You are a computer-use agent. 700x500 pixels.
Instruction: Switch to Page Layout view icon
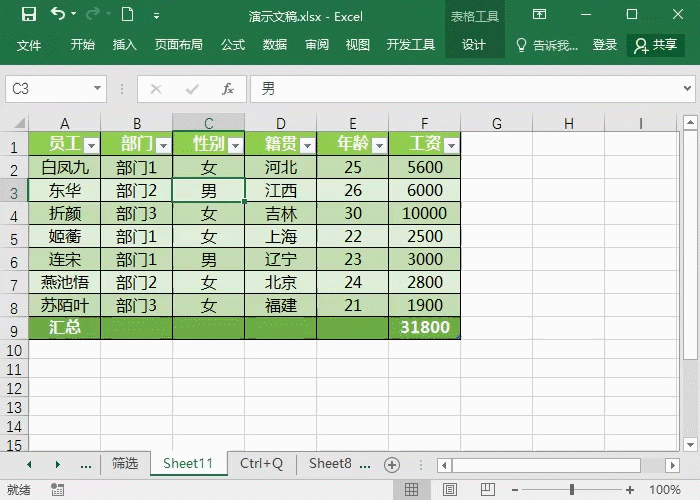[x=450, y=490]
